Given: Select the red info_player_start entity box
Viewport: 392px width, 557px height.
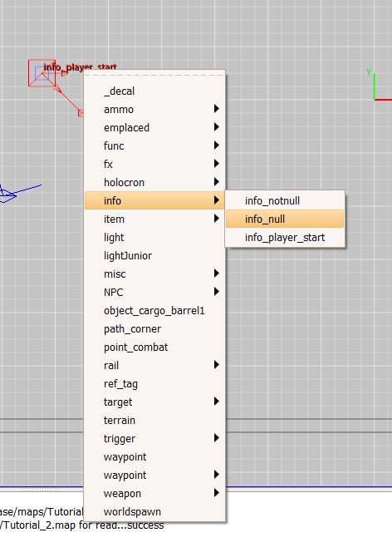Looking at the screenshot, I should [x=42, y=73].
